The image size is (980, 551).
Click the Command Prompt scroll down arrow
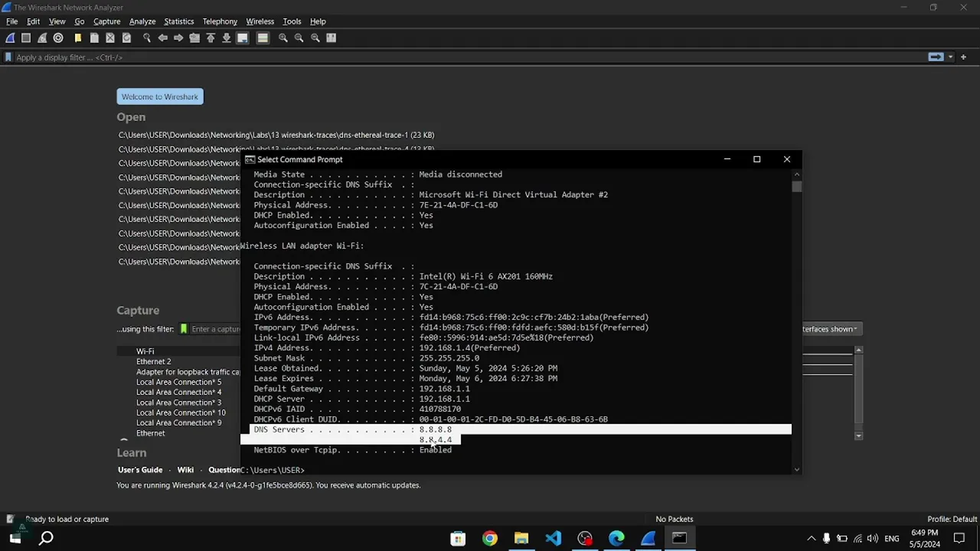796,469
